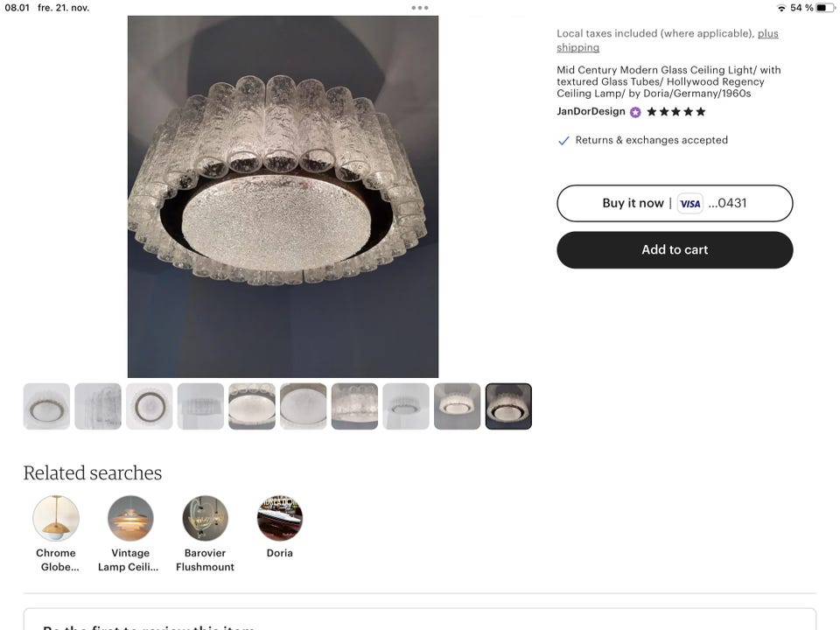This screenshot has height=630, width=840.
Task: Open the Vintage Lamp Ceiling related search image
Action: point(130,518)
